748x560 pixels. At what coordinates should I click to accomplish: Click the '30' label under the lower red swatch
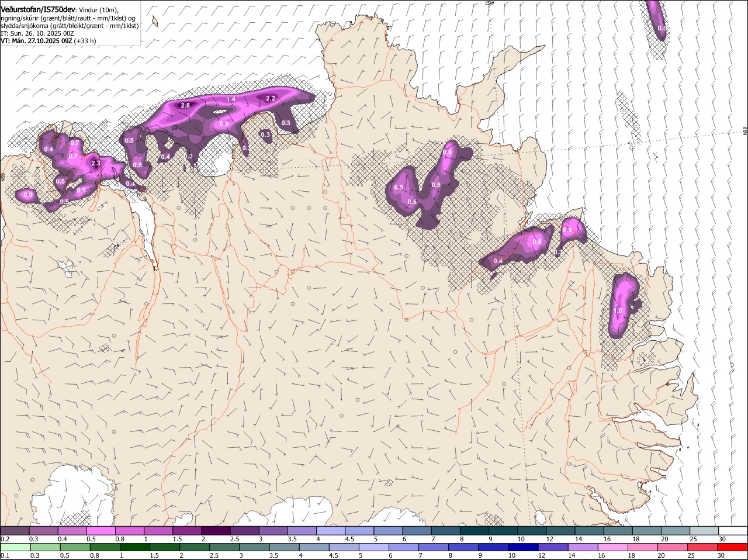click(x=721, y=555)
